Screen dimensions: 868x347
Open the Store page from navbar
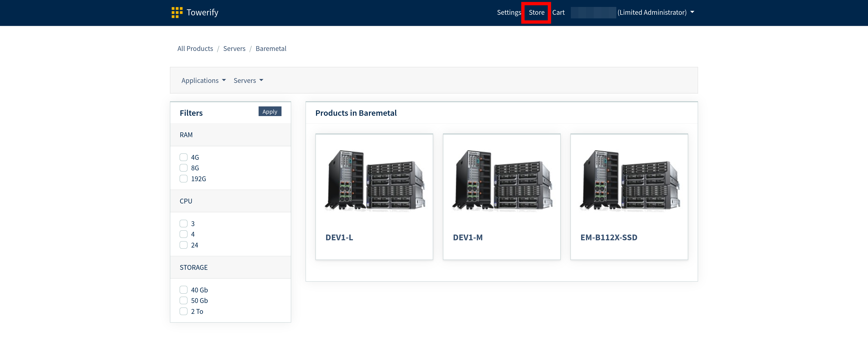[x=536, y=12]
